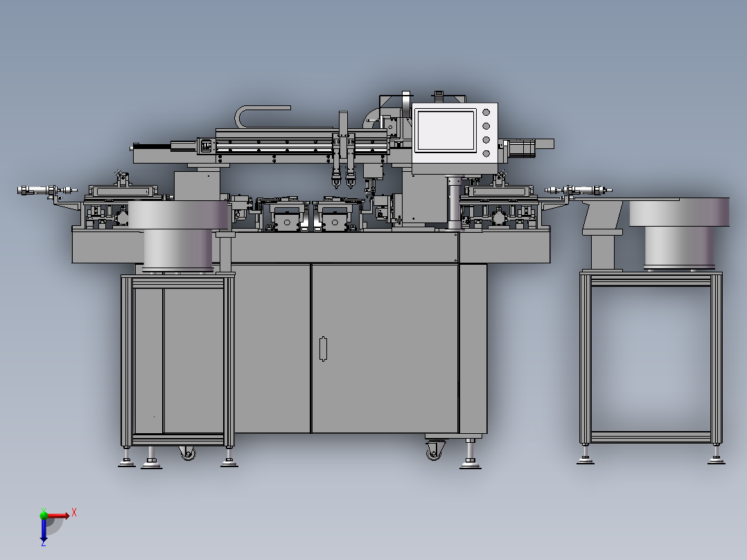Viewport: 747px width, 560px height.
Task: Select the far-left pneumatic cylinder
Action: (46, 191)
